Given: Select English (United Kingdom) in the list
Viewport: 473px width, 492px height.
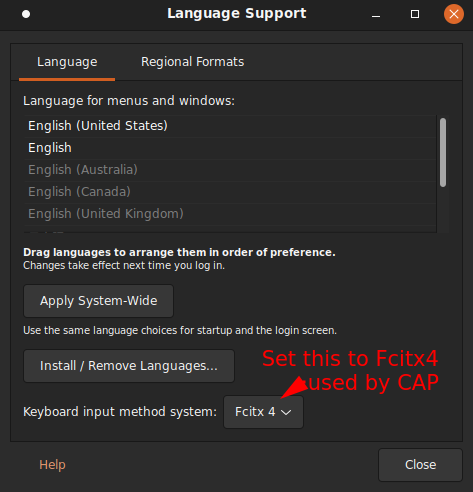Looking at the screenshot, I should tap(230, 214).
